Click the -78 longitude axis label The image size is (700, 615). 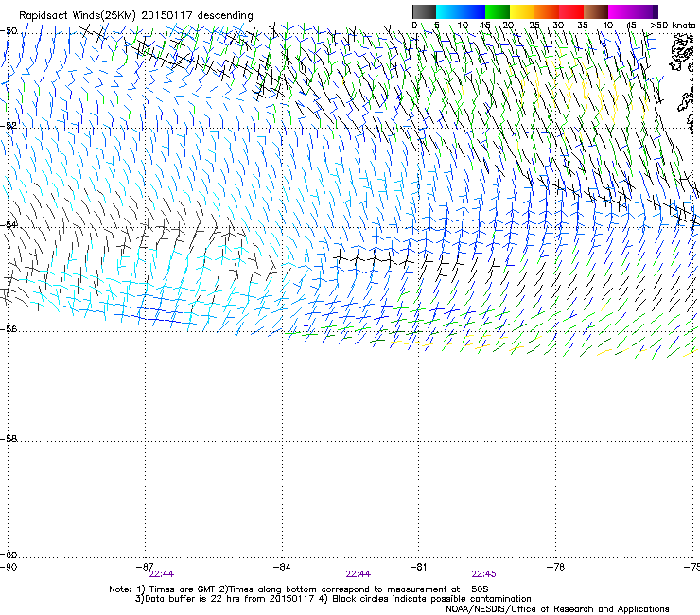(555, 567)
